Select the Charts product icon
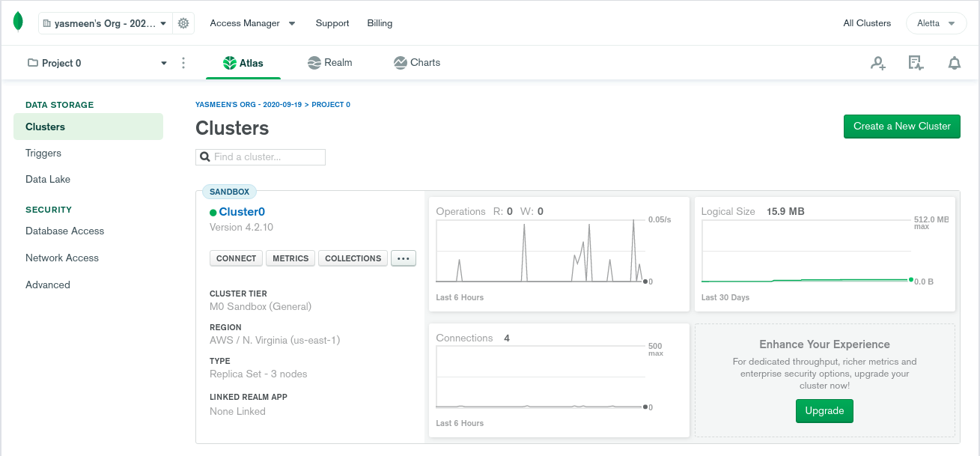The height and width of the screenshot is (456, 980). 398,62
